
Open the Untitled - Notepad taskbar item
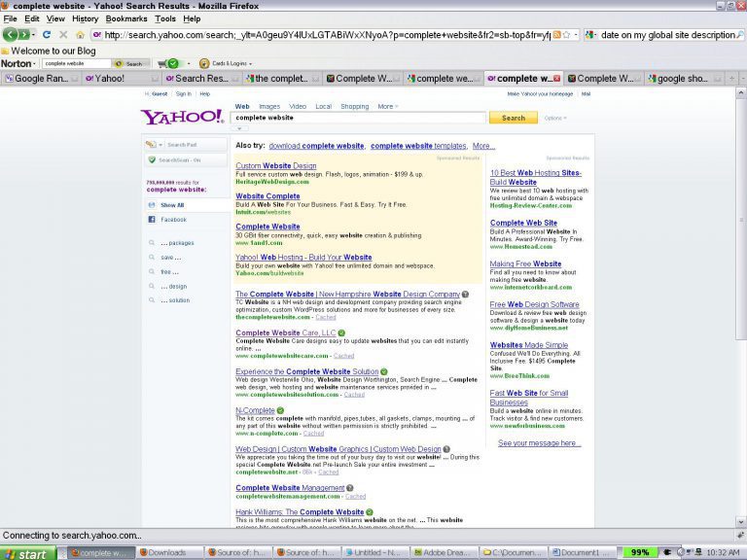374,553
